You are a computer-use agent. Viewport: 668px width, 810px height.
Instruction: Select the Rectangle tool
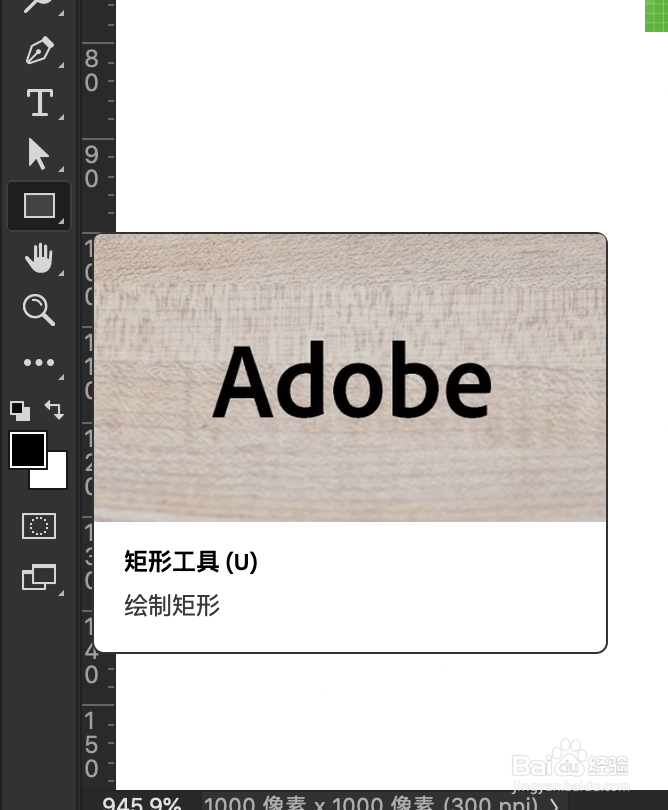coord(39,206)
